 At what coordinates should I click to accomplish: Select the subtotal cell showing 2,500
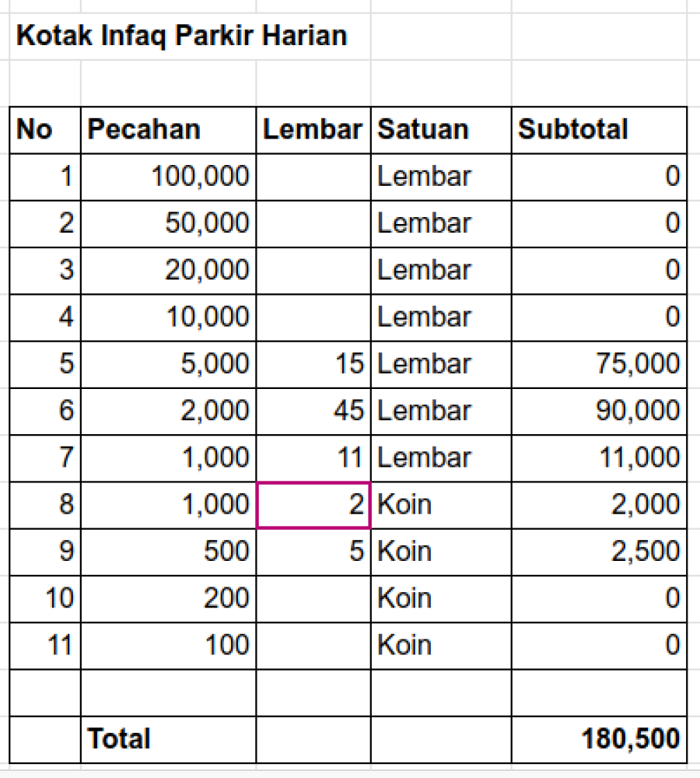click(599, 552)
